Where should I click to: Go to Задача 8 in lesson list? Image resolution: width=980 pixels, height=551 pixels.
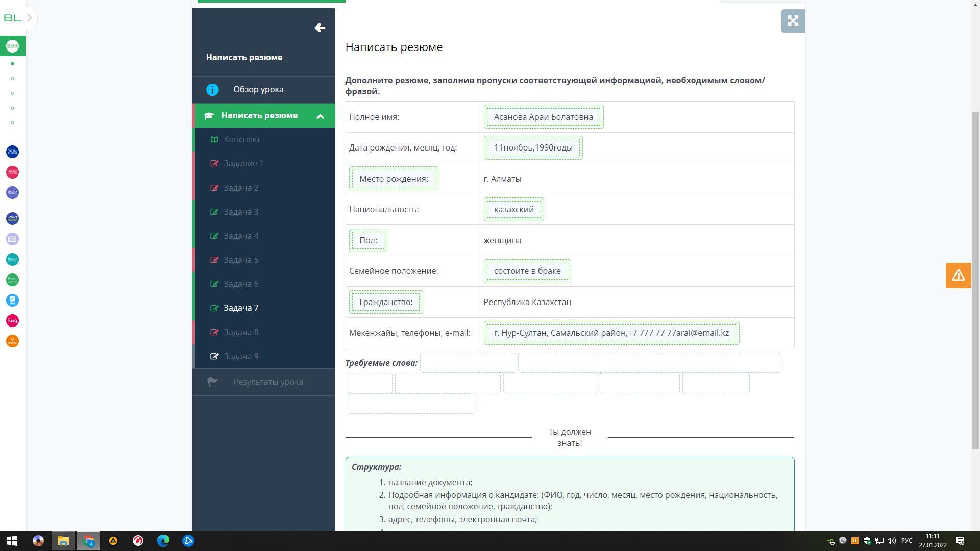(x=241, y=333)
